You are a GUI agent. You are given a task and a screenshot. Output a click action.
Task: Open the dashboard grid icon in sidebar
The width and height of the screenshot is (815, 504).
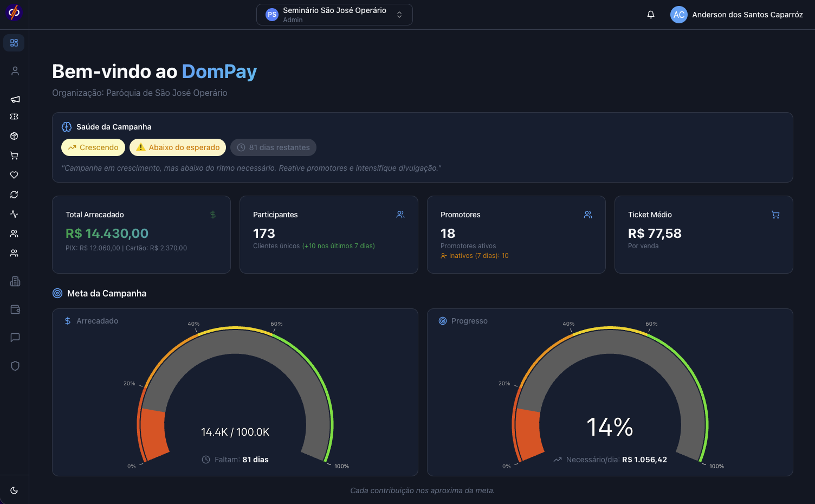(14, 43)
